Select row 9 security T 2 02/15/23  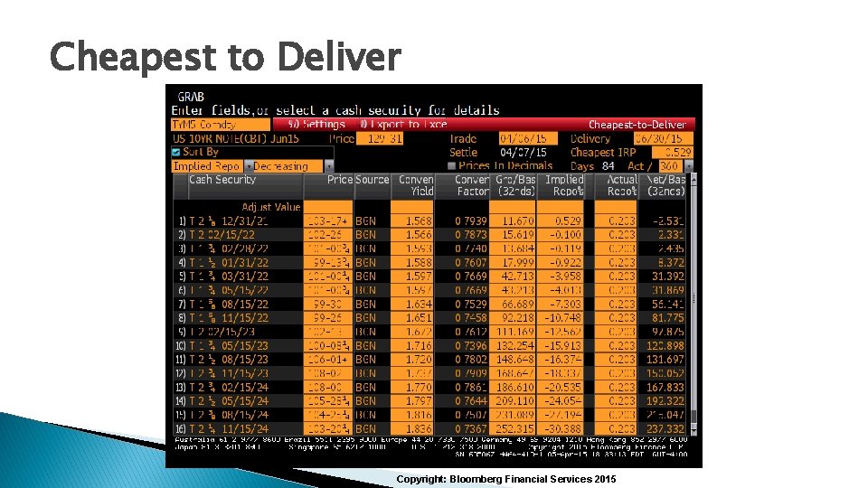(222, 332)
